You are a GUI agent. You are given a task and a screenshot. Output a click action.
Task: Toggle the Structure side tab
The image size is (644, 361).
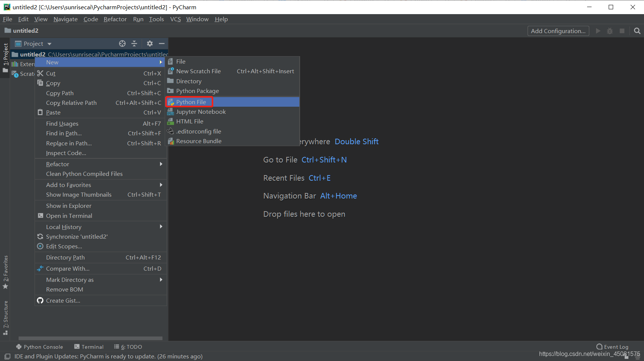5,318
